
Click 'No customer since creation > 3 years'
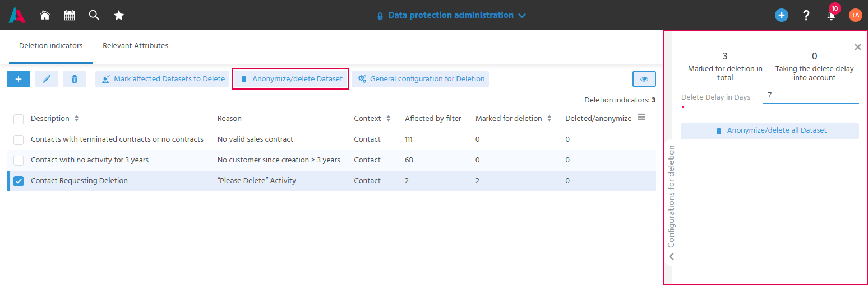[279, 160]
